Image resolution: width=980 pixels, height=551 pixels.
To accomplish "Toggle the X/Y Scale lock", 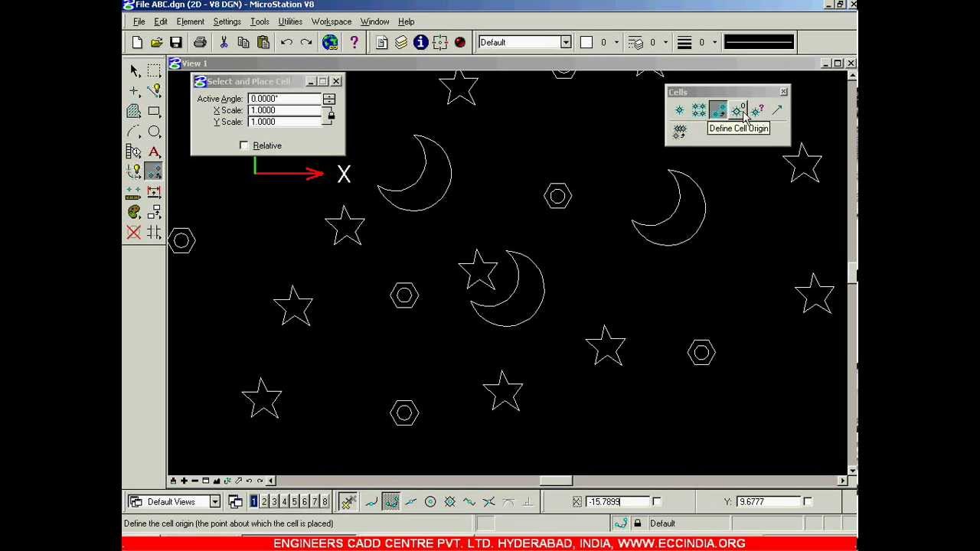I will coord(331,116).
